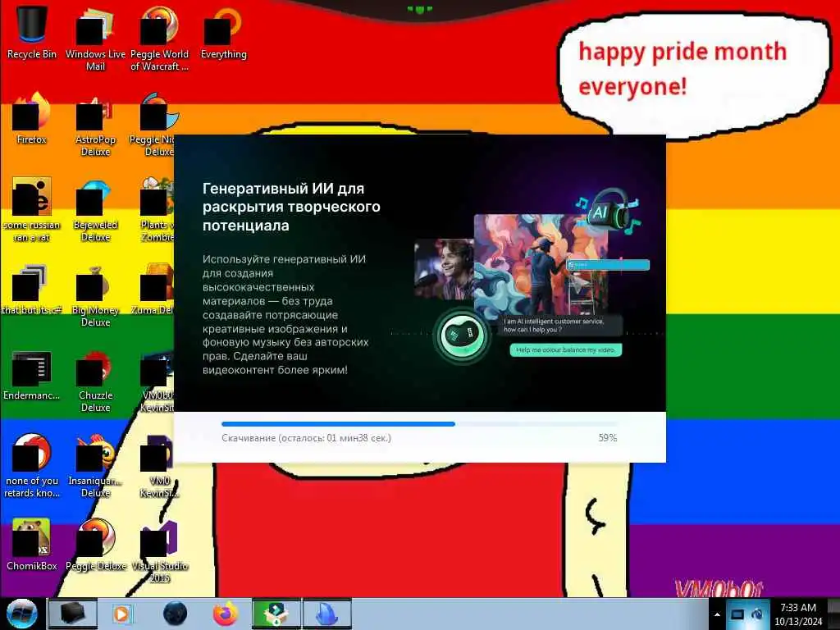Switch to Firefox in the taskbar
This screenshot has width=840, height=630.
(225, 614)
